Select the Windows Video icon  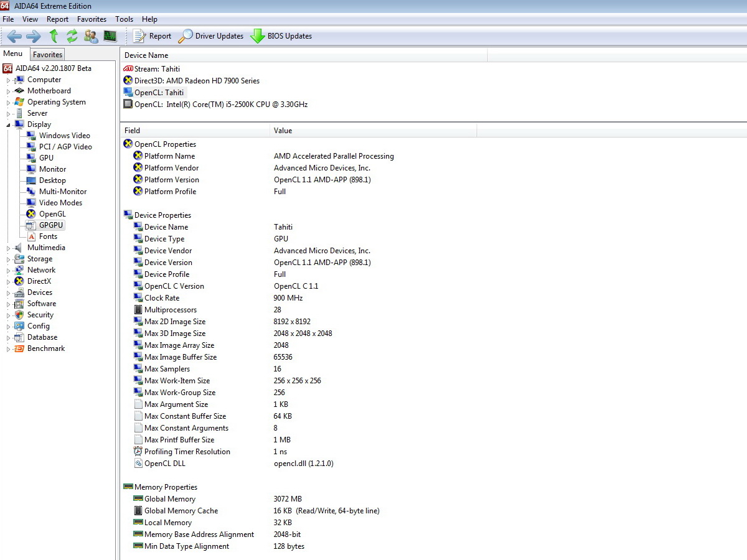point(31,136)
